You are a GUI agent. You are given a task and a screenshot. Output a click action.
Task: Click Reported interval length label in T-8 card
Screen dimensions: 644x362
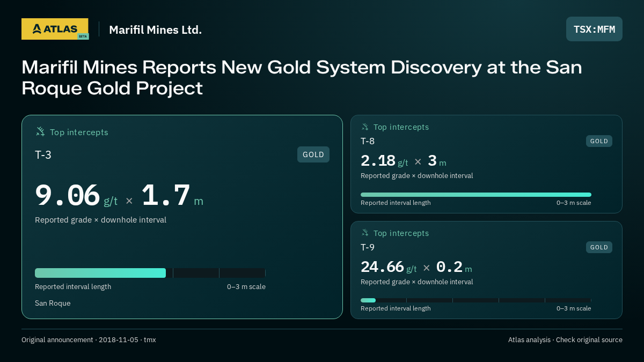click(x=396, y=203)
